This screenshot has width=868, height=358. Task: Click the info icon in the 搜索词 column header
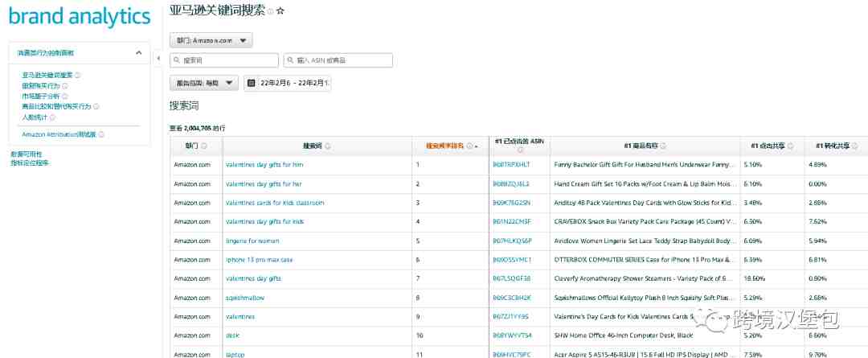point(327,146)
